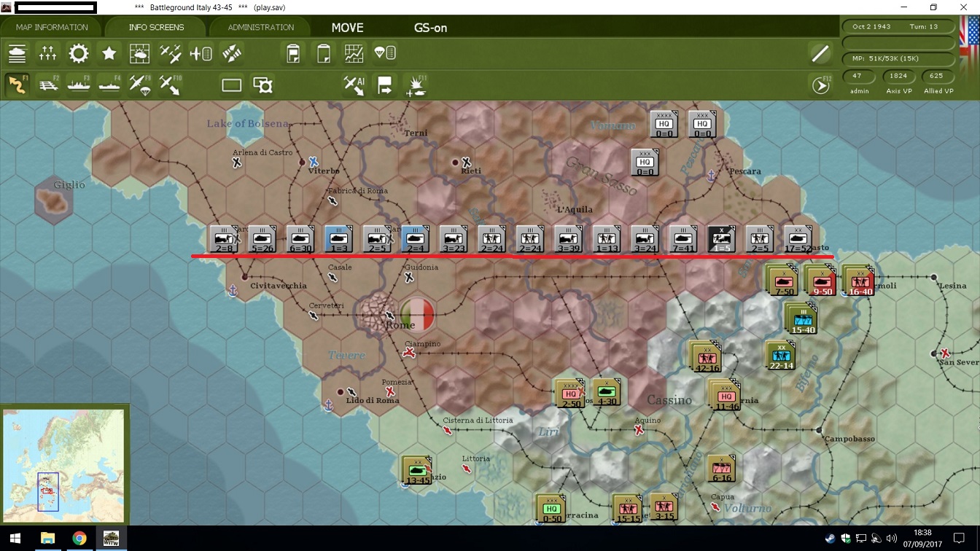The height and width of the screenshot is (551, 980).
Task: Open the weather map icon
Action: coord(140,53)
